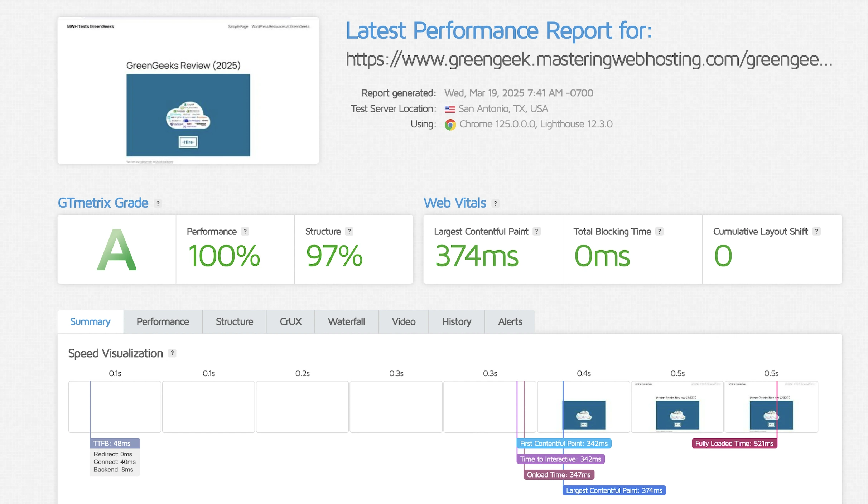Open Total Blocking Time help icon
The image size is (868, 504).
coord(659,231)
